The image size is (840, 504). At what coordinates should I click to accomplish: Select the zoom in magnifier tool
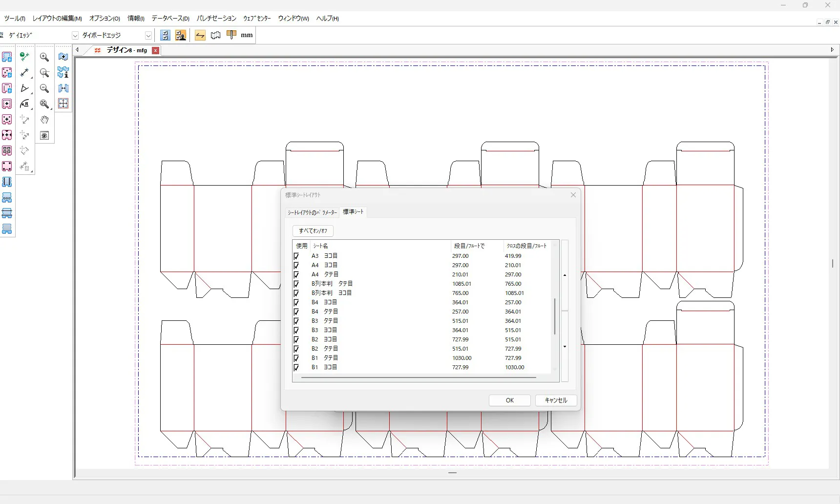tap(44, 57)
